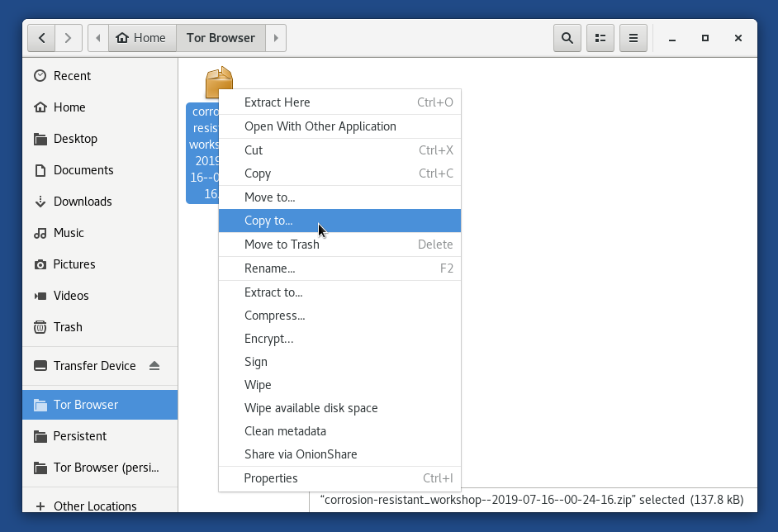
Task: Open Desktop label in the sidebar
Action: [x=75, y=139]
